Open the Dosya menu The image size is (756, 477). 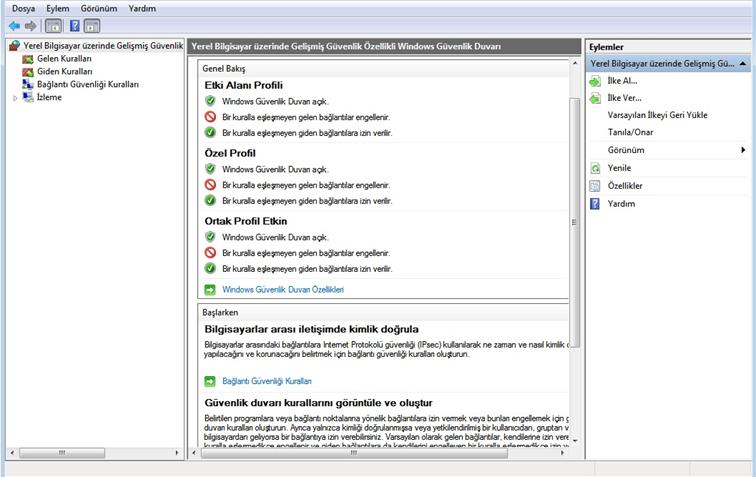(23, 8)
